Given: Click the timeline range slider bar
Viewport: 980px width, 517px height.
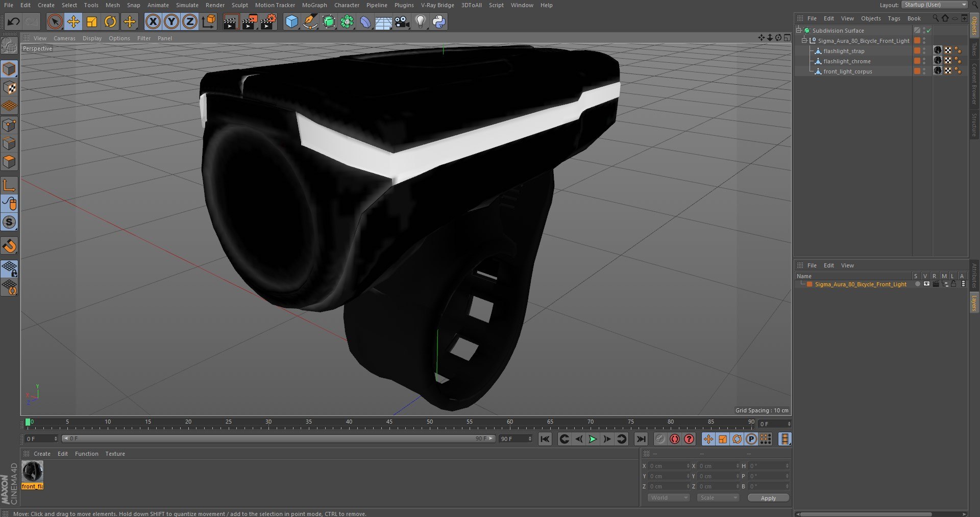Looking at the screenshot, I should click(278, 438).
